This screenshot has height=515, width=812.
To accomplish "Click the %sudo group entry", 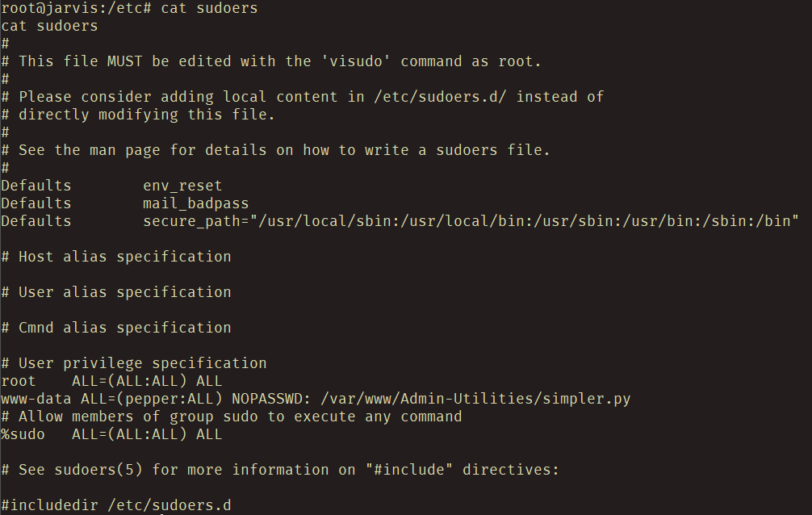I will click(x=23, y=435).
